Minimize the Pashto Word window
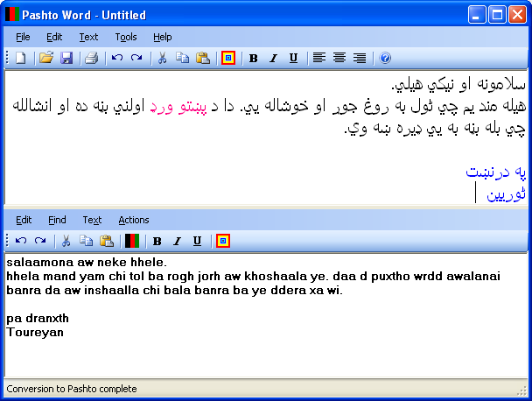 (x=476, y=15)
